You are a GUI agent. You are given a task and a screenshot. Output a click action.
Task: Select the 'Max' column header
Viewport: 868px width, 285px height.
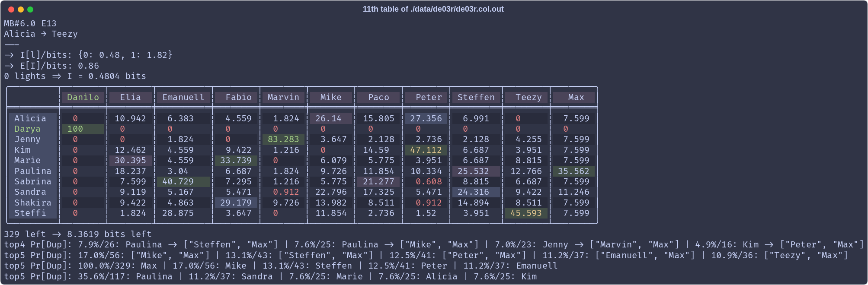574,97
